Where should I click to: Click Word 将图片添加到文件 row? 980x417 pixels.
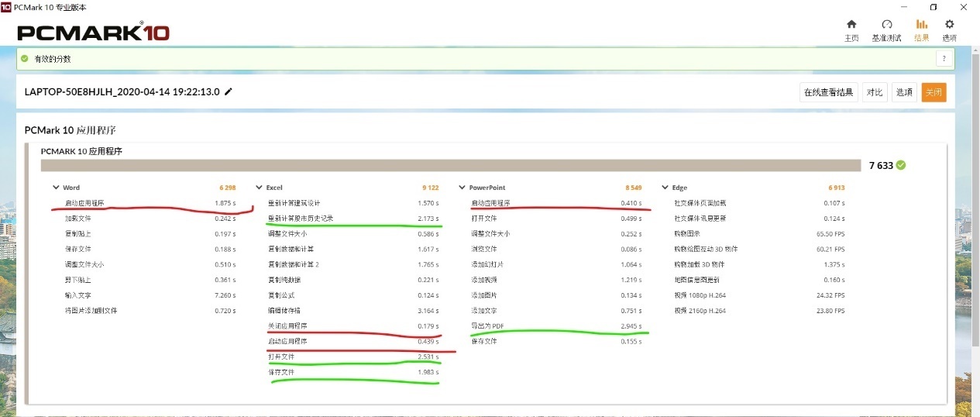coord(150,311)
